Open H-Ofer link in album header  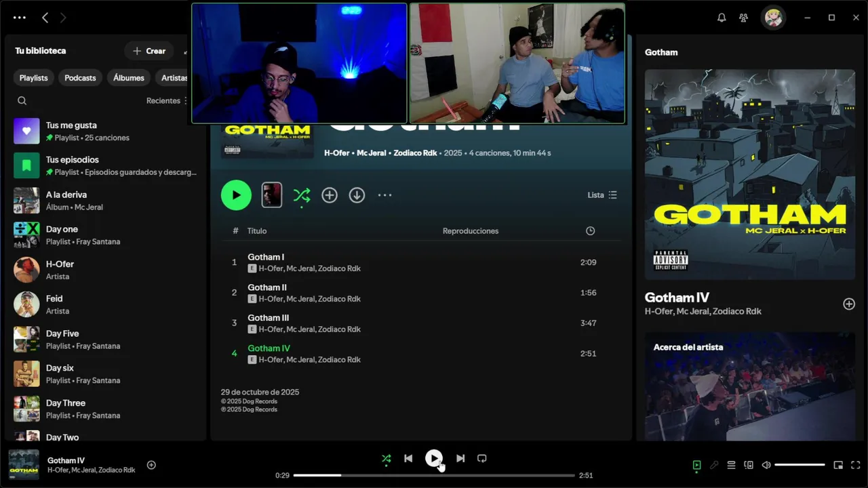[338, 153]
